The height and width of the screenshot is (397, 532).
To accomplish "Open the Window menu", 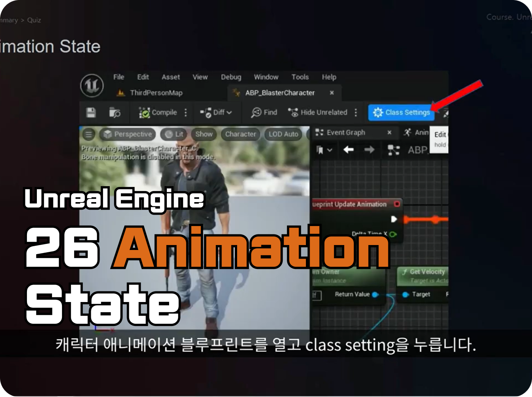I will (x=266, y=77).
